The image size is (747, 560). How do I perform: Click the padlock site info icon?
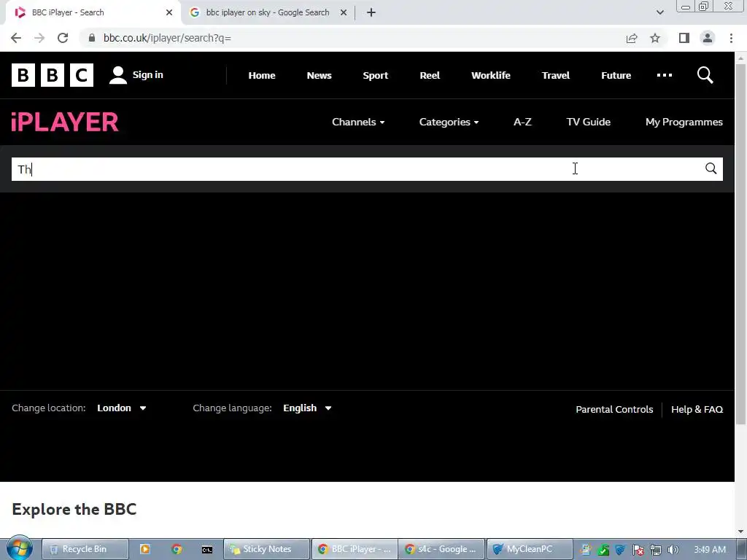(92, 38)
